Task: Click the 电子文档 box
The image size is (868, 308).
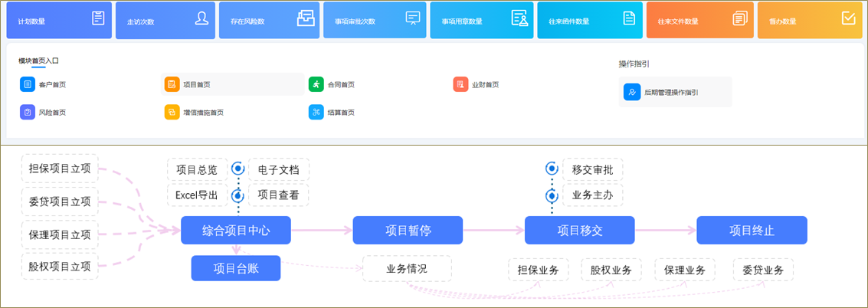Action: pos(279,169)
